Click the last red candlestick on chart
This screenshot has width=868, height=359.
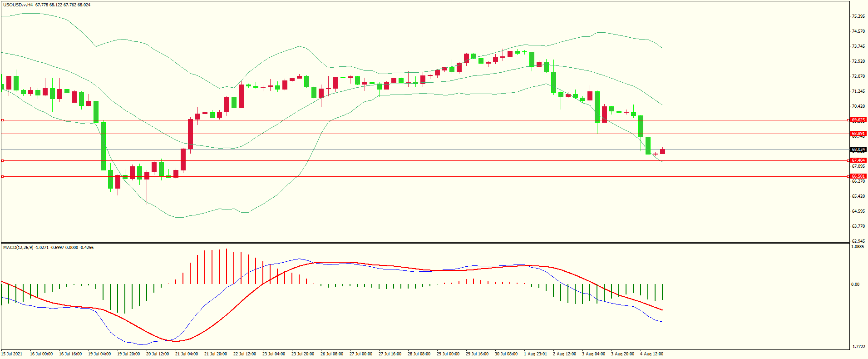point(662,151)
